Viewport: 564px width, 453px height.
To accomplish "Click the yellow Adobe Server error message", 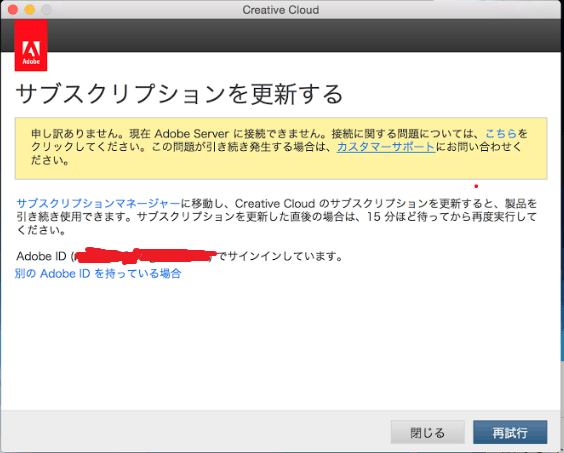I will click(281, 148).
